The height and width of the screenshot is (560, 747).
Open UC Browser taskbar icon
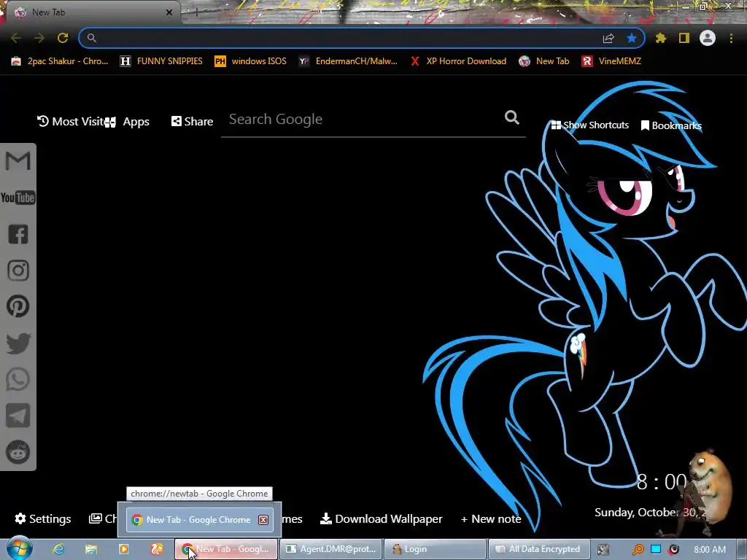click(x=157, y=549)
